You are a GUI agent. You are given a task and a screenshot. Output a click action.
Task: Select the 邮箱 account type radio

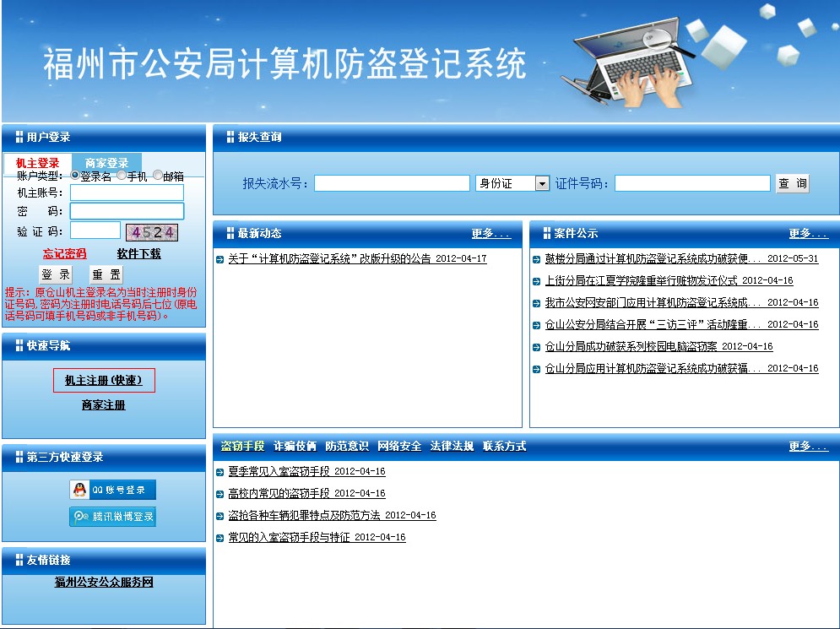pos(158,176)
